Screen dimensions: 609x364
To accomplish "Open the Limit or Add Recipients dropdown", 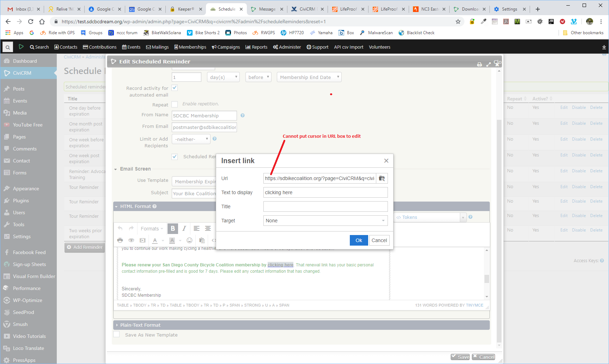I will pyautogui.click(x=191, y=139).
